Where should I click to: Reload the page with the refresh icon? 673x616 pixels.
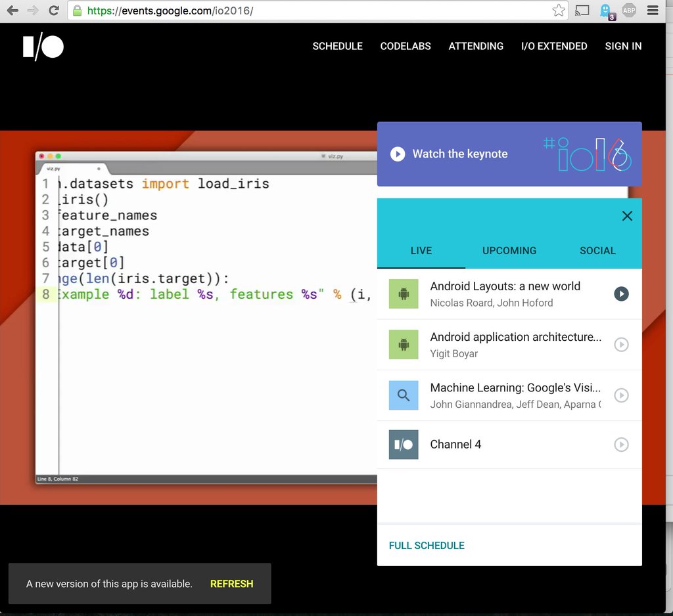coord(54,11)
